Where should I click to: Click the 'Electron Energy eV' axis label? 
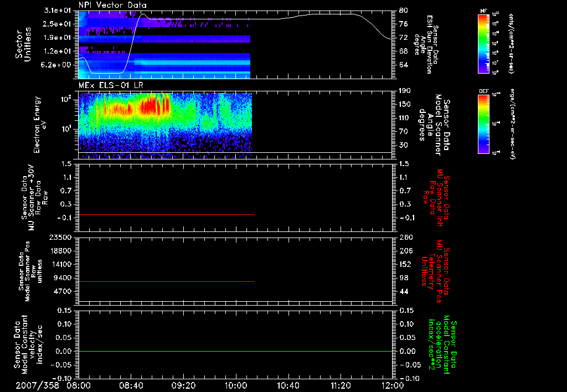click(x=40, y=125)
